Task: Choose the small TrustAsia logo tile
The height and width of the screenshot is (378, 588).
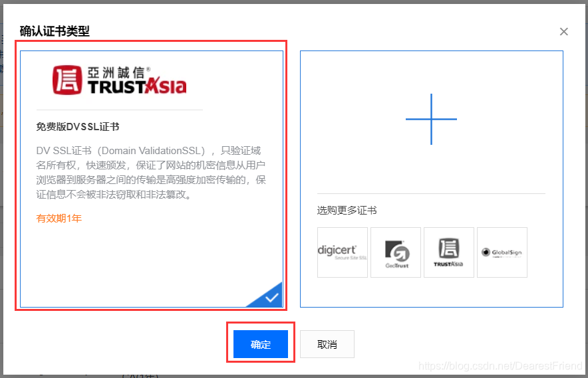Action: (x=449, y=252)
